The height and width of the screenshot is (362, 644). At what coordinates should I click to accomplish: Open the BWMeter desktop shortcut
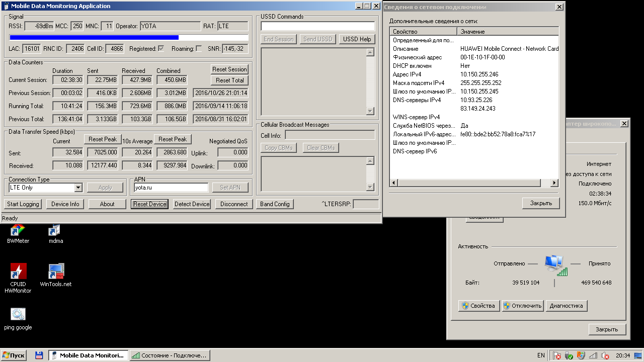(x=18, y=234)
